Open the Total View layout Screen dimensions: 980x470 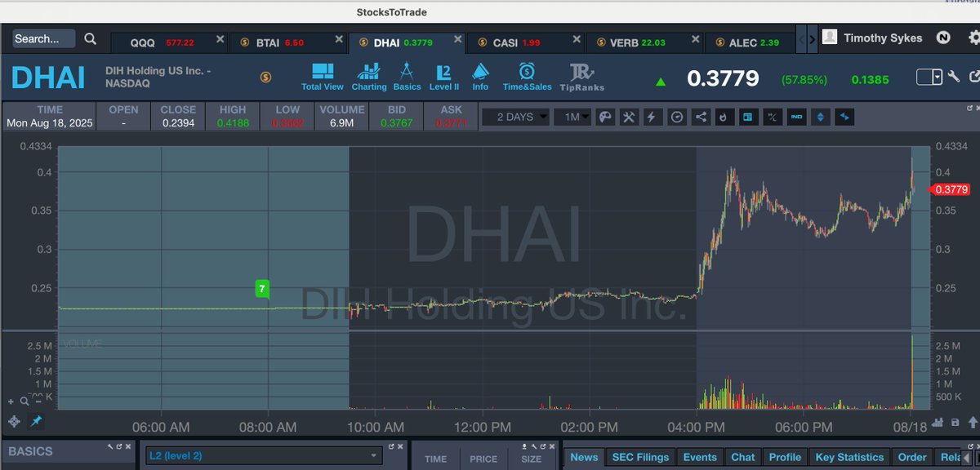(322, 77)
